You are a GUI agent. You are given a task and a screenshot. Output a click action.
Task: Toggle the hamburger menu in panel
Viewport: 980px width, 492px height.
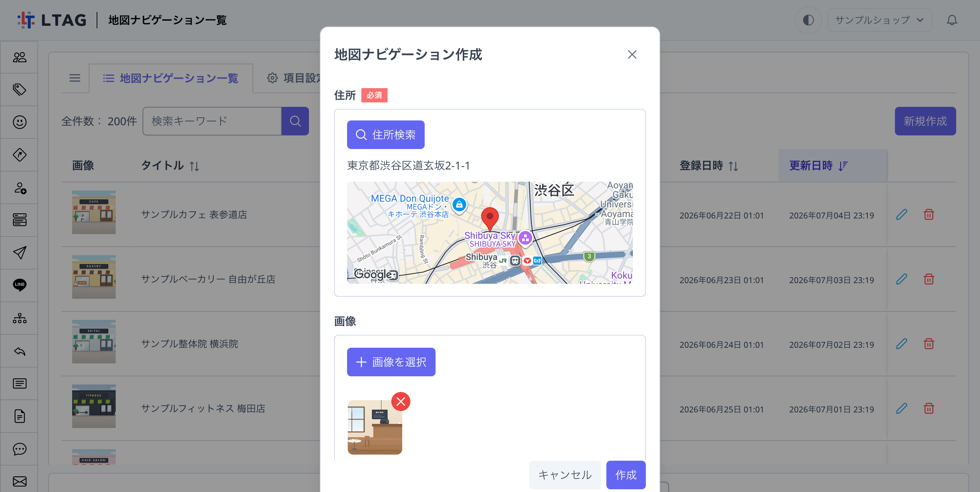pyautogui.click(x=75, y=78)
